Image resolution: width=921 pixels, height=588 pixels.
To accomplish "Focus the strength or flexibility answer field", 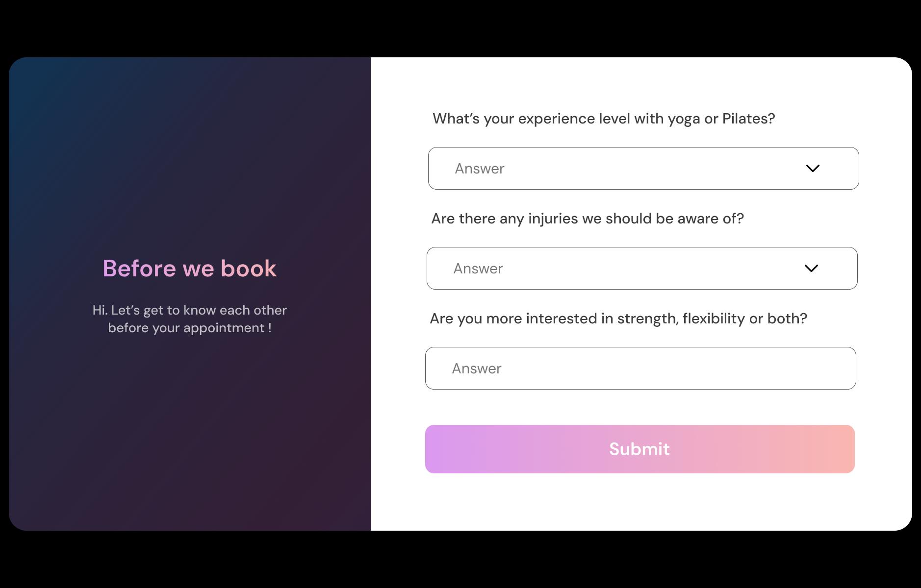I will (640, 368).
